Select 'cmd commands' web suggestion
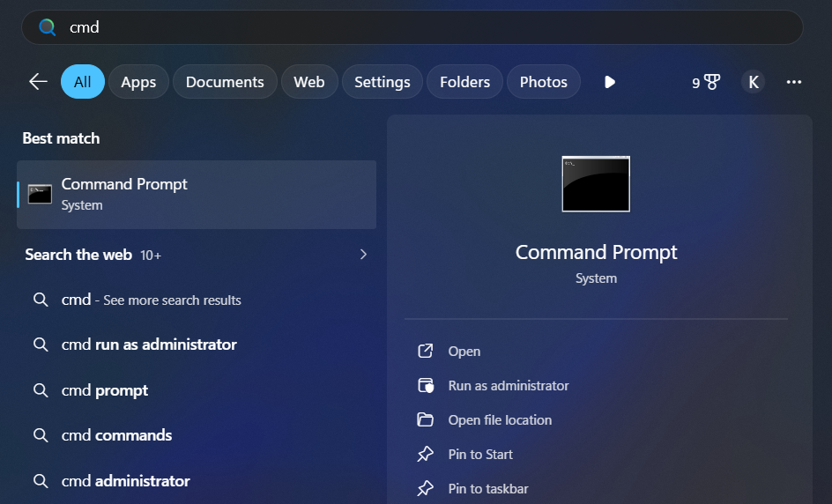This screenshot has width=832, height=504. click(197, 435)
